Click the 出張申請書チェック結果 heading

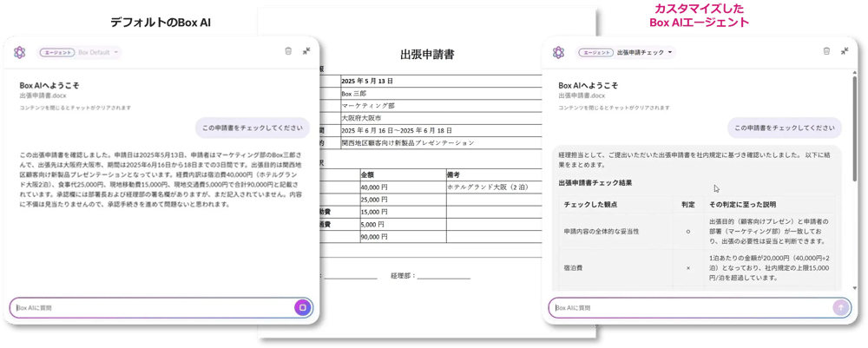pyautogui.click(x=595, y=182)
